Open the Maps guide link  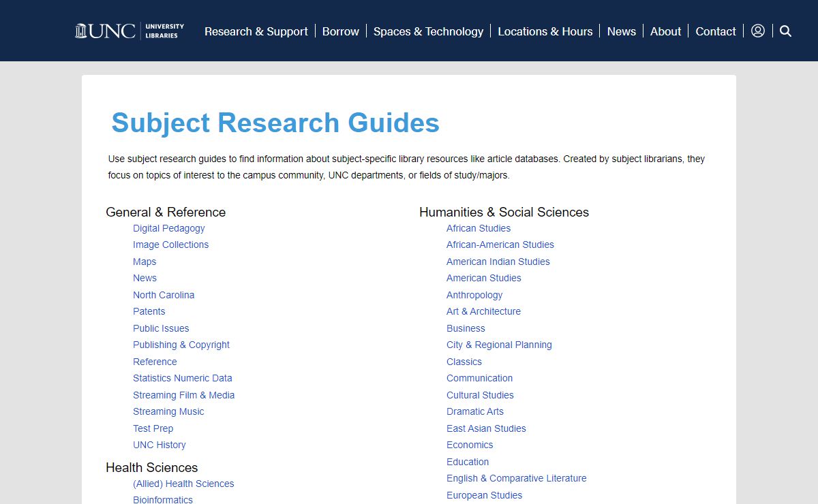(x=145, y=262)
